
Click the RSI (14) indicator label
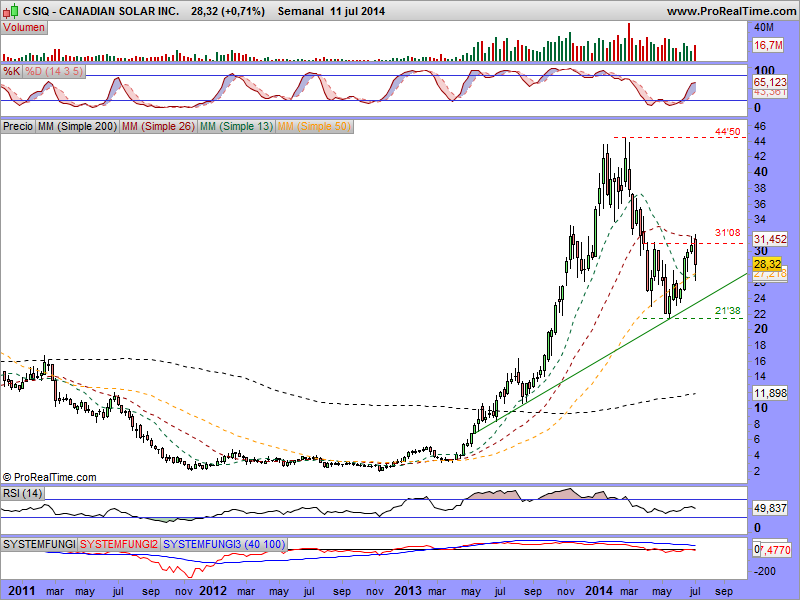point(22,493)
